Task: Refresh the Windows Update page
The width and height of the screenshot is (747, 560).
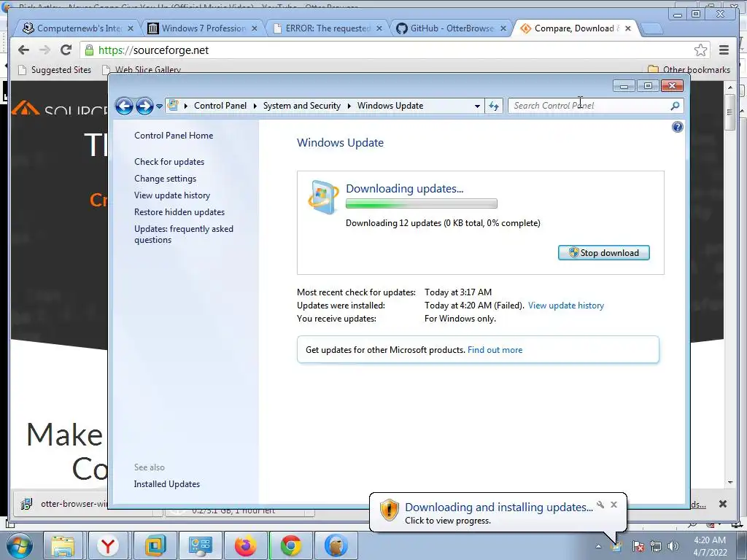Action: pyautogui.click(x=494, y=106)
